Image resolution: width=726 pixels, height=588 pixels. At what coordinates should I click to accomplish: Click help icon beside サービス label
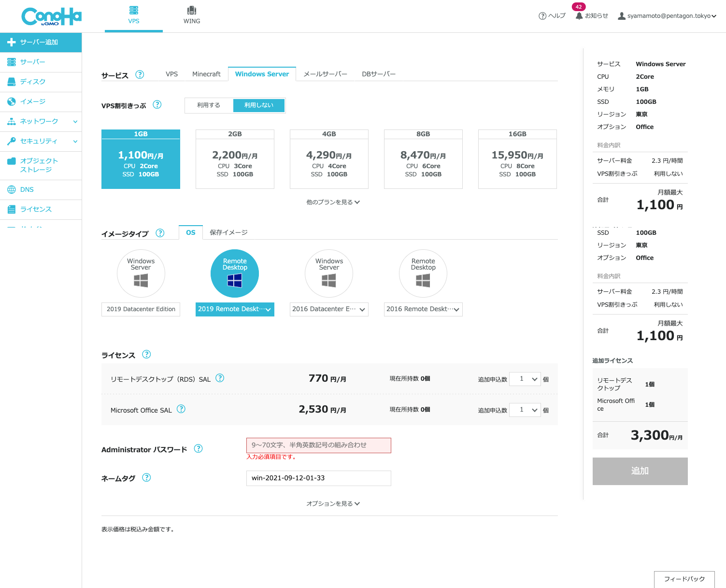(x=140, y=74)
